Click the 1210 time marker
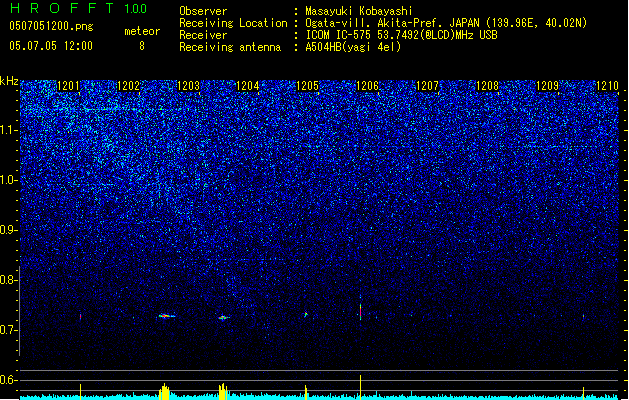The width and height of the screenshot is (629, 400). pyautogui.click(x=607, y=85)
